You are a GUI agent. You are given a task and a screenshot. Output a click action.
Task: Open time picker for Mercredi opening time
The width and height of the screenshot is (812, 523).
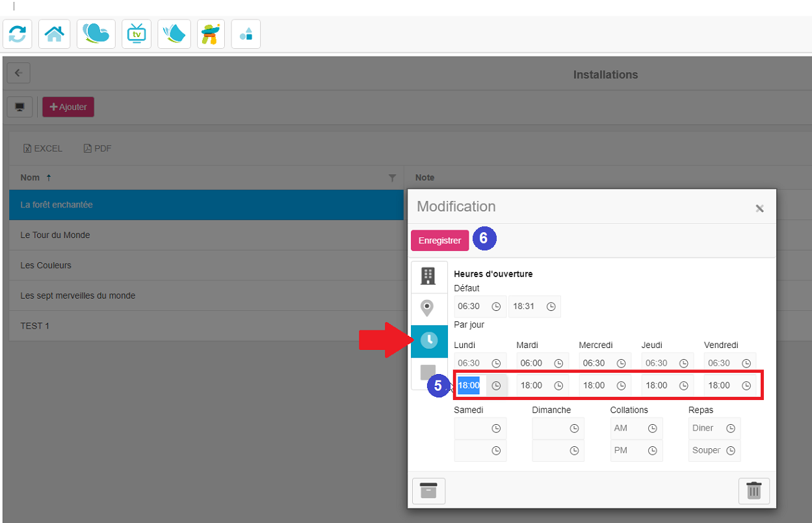pyautogui.click(x=621, y=363)
